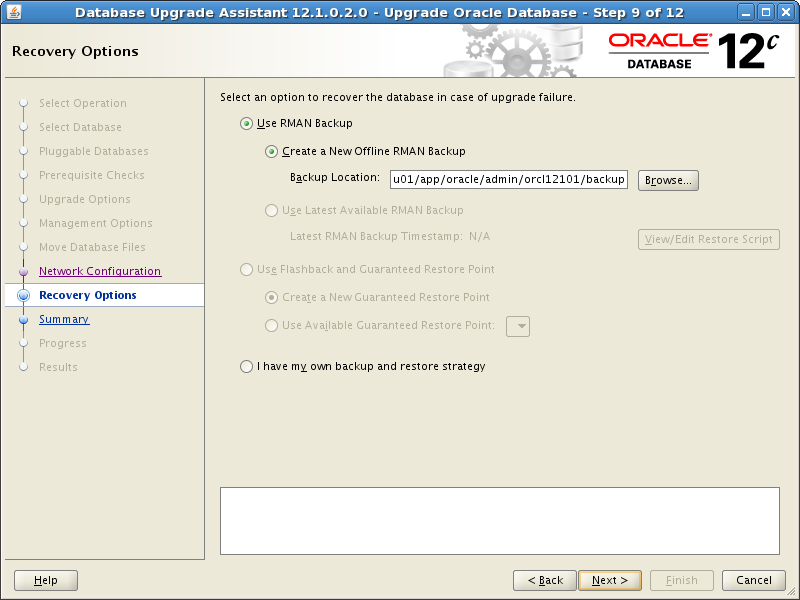This screenshot has width=800, height=600.
Task: Click the empty message text area
Action: [500, 521]
